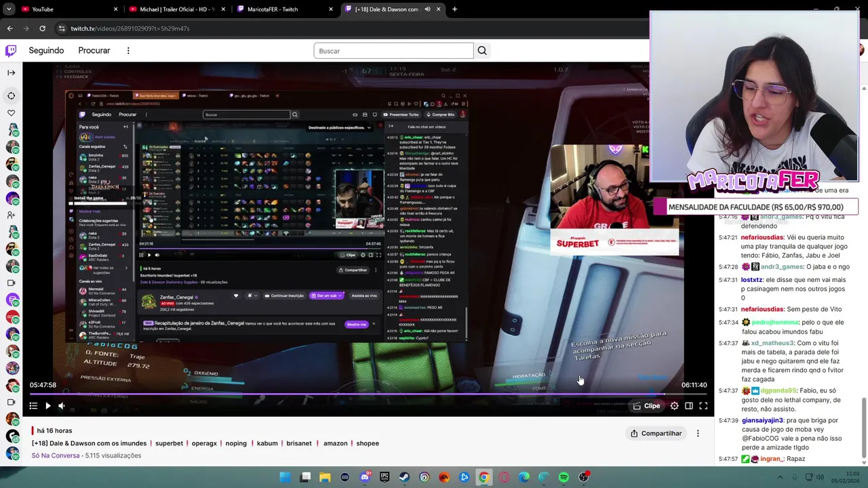Viewport: 868px width, 488px height.
Task: Open the tab search dropdown chevron
Action: pos(9,9)
